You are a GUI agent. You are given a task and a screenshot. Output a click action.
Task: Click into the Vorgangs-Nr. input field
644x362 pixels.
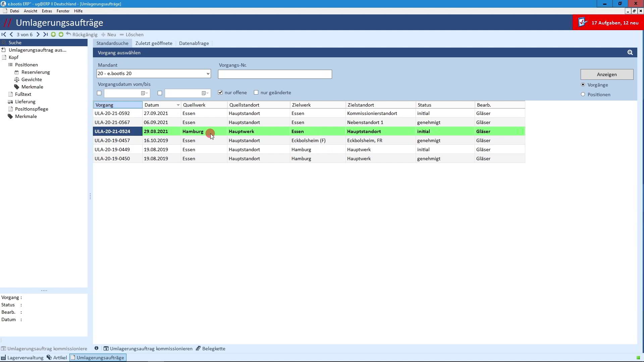click(275, 74)
